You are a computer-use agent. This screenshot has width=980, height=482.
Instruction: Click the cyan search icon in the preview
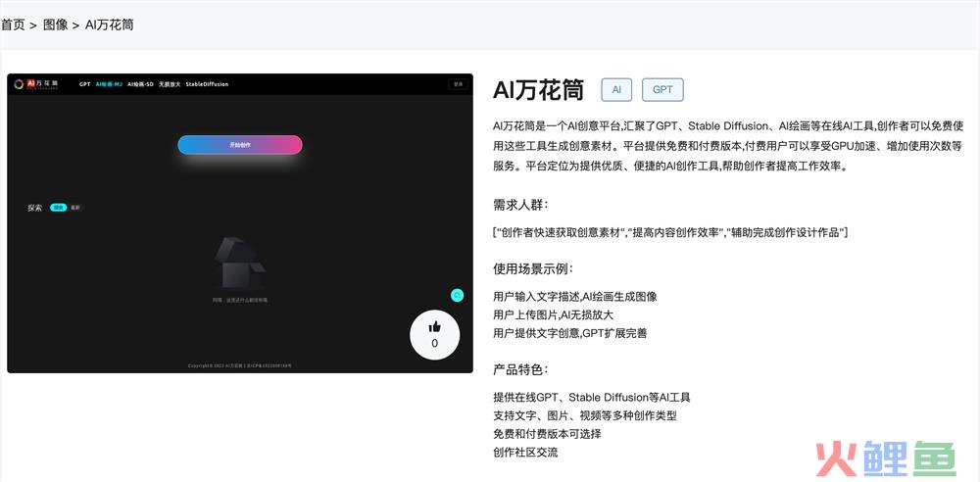coord(457,295)
